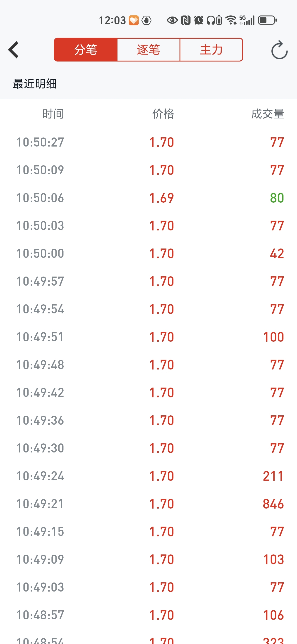Tap the 价格 column header
The image size is (297, 644).
[163, 114]
